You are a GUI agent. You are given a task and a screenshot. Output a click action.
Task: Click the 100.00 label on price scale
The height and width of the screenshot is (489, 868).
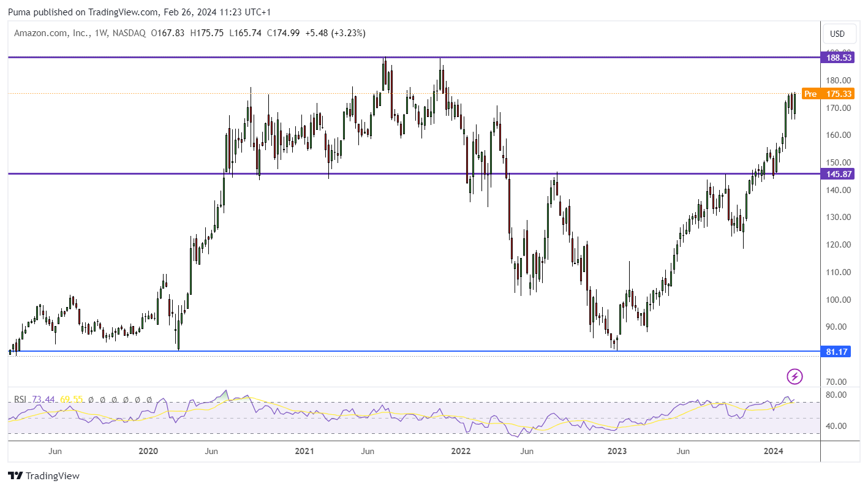point(837,300)
